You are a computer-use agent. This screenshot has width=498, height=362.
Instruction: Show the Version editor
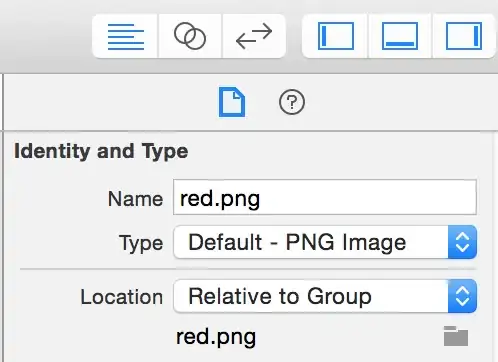(x=254, y=36)
